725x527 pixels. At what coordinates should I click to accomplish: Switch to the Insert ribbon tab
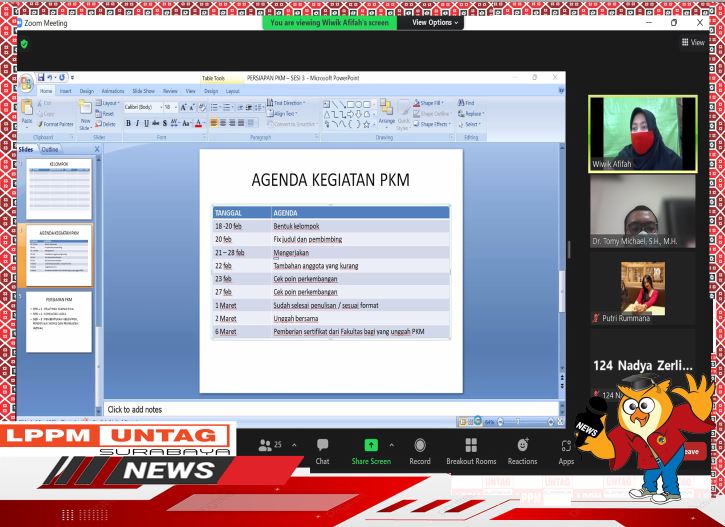[65, 91]
